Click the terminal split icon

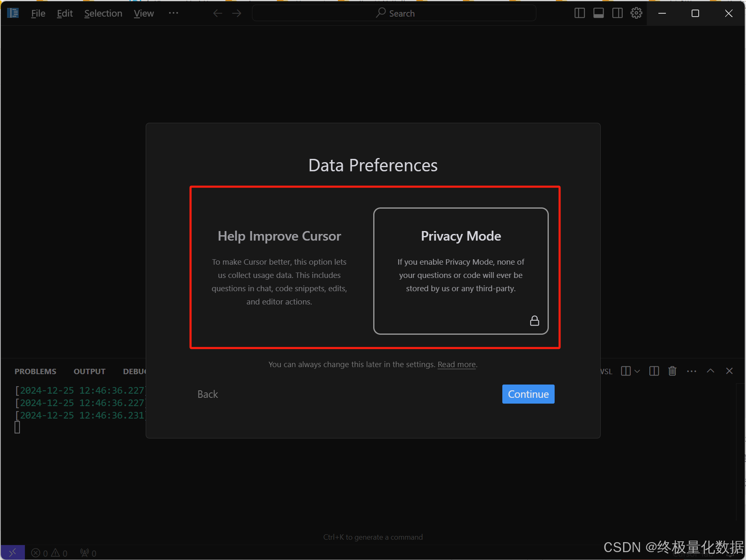click(626, 371)
